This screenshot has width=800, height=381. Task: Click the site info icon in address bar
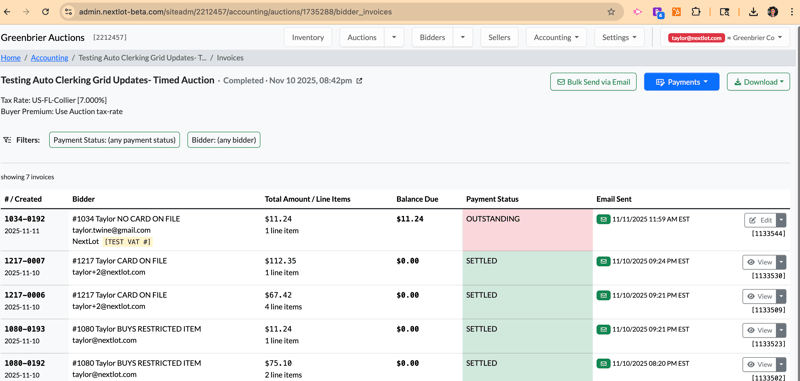point(69,12)
